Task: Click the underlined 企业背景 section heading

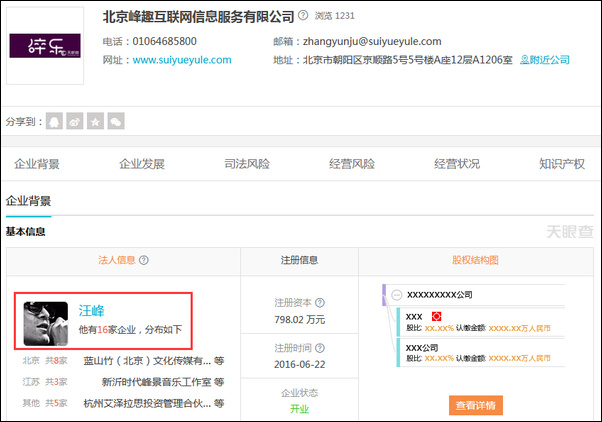Action: pyautogui.click(x=28, y=201)
